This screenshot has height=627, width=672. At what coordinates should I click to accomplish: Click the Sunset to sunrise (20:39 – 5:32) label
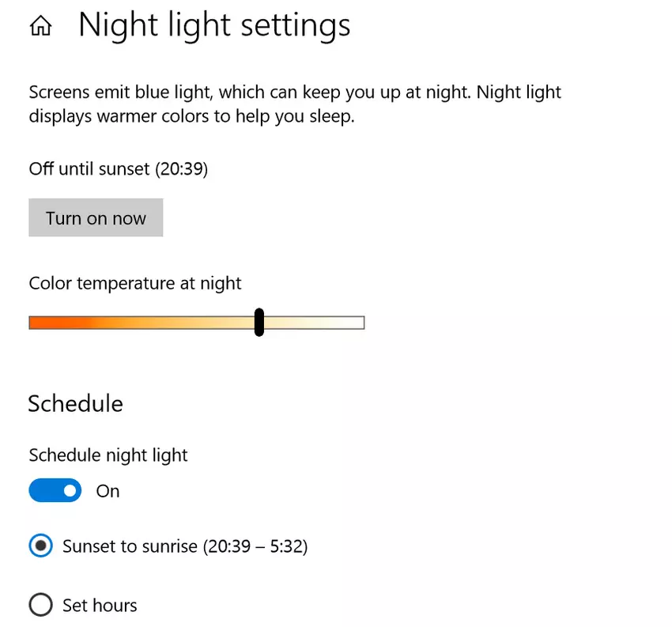[x=185, y=546]
